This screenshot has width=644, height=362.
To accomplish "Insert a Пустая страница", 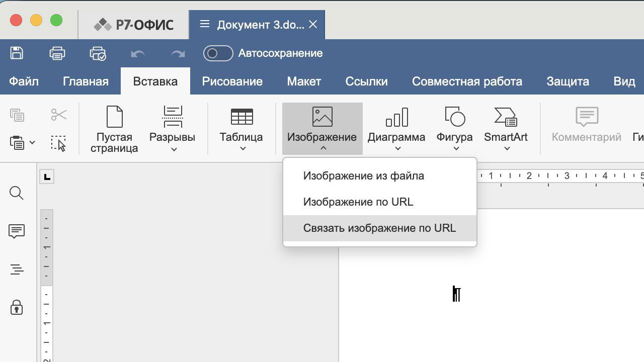I will coord(114,129).
